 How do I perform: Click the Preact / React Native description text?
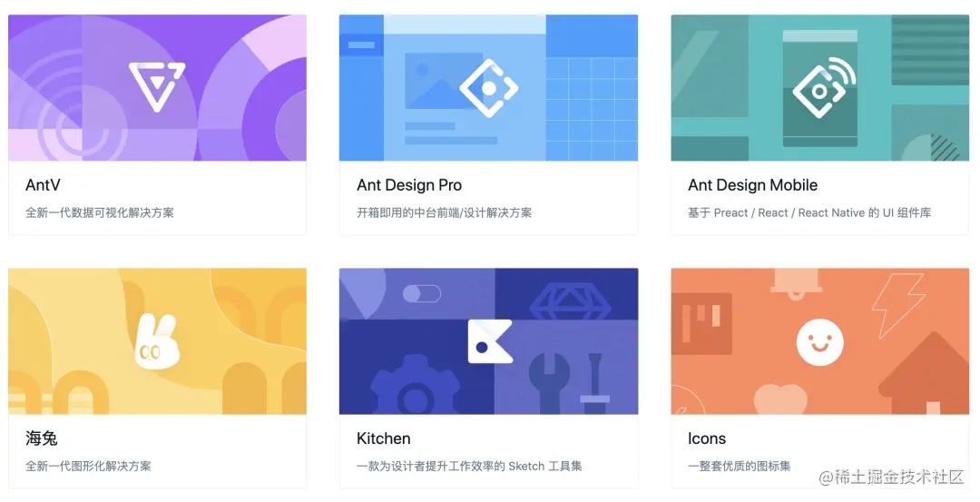809,212
